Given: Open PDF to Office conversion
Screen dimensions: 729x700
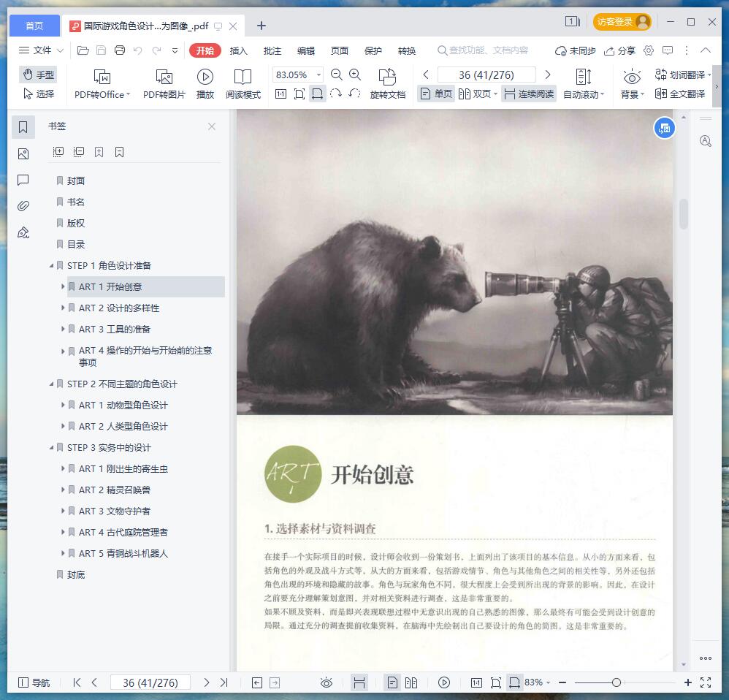Looking at the screenshot, I should click(102, 84).
